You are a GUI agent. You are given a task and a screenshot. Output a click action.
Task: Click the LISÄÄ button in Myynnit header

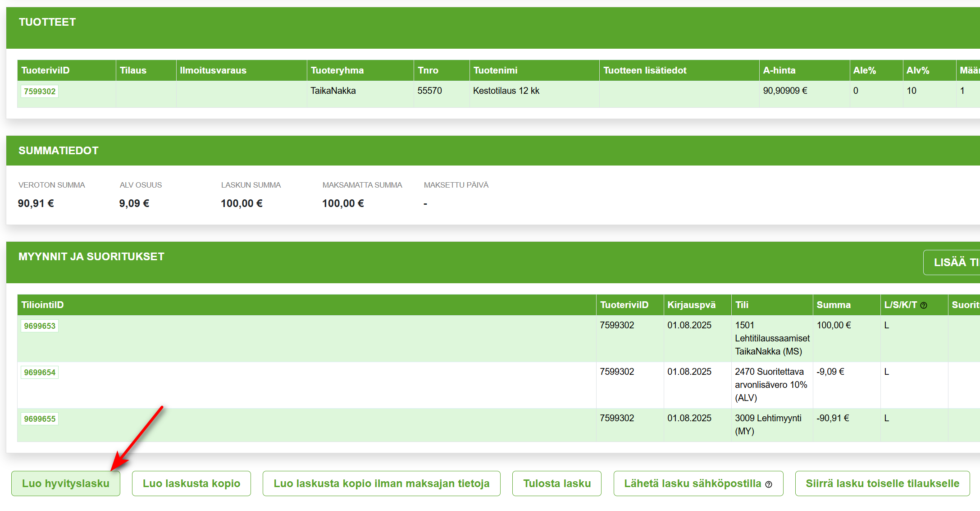(952, 262)
